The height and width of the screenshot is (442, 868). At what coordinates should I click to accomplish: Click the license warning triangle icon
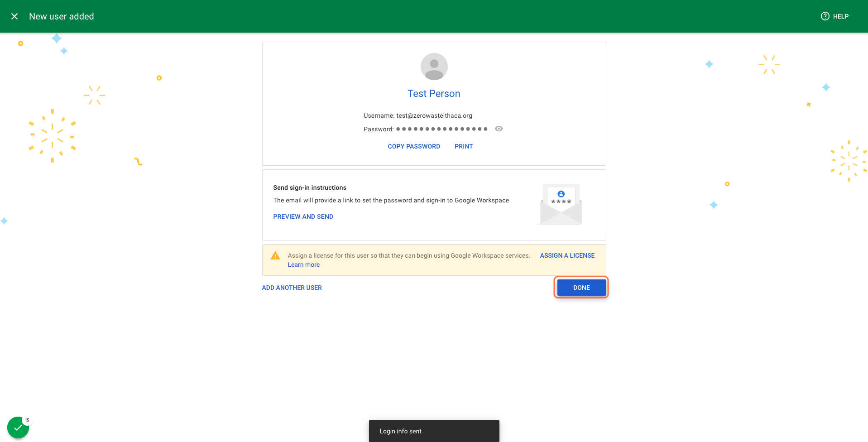[275, 255]
